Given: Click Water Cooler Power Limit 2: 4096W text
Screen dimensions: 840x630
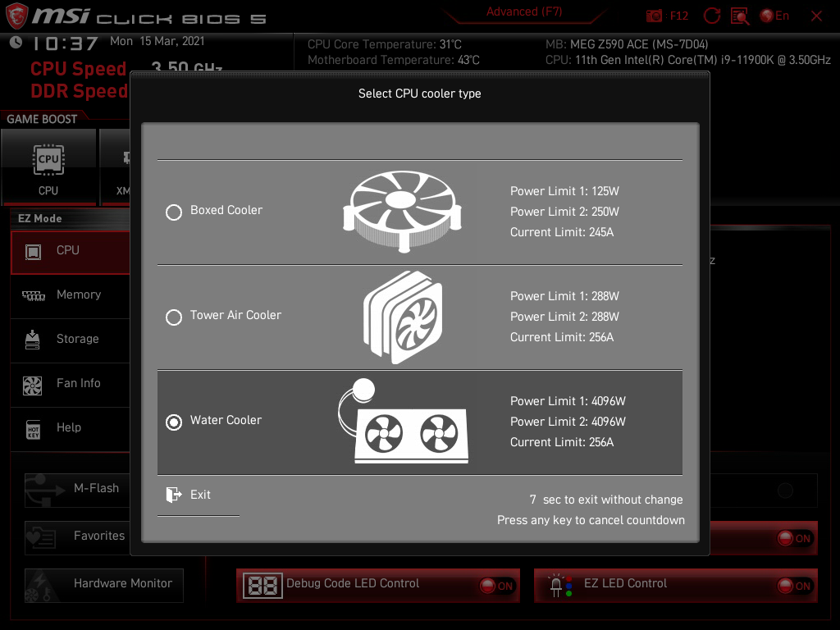Looking at the screenshot, I should (x=568, y=422).
